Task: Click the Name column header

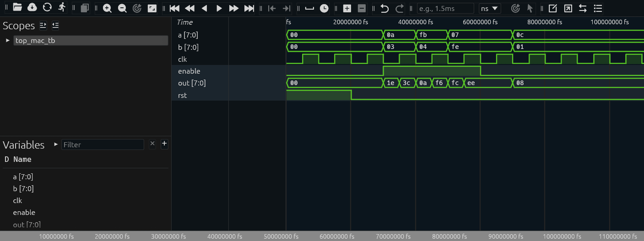Action: pyautogui.click(x=22, y=159)
